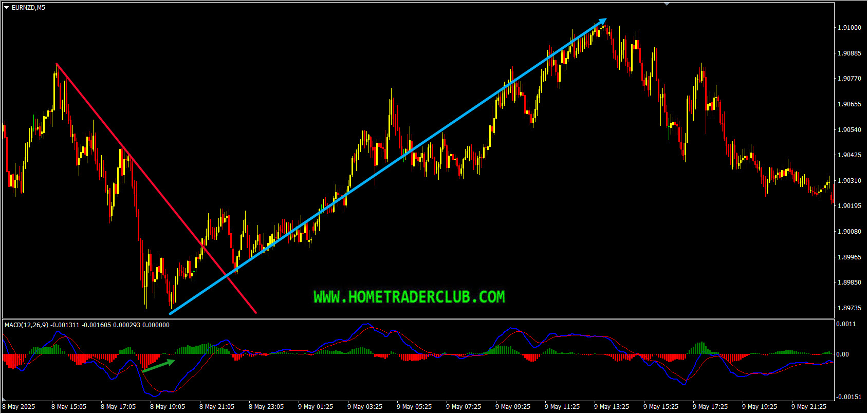Click the EURNZD,M5 chart title label

click(x=28, y=8)
